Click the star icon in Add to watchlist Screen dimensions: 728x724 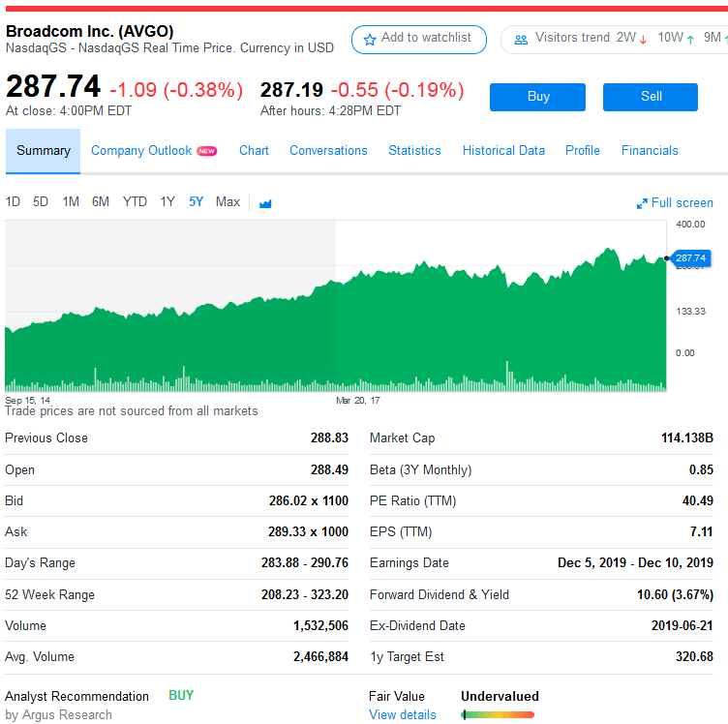click(x=370, y=40)
